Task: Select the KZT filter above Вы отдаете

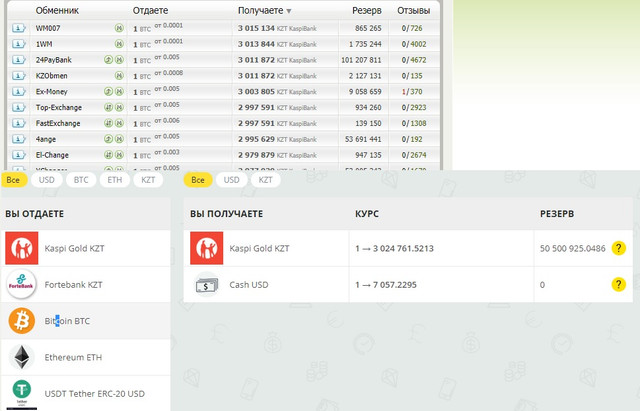Action: (148, 180)
